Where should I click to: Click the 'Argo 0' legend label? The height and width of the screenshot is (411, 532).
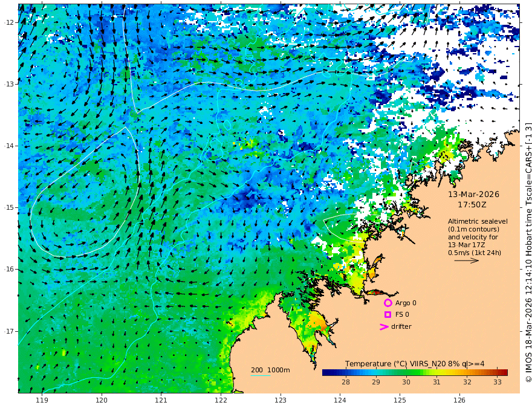click(x=406, y=303)
